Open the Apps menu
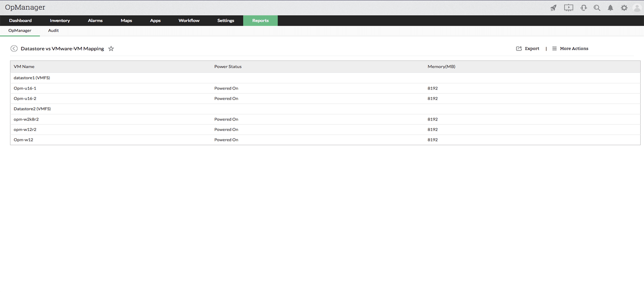Screen dimensions: 644x292 click(156, 20)
